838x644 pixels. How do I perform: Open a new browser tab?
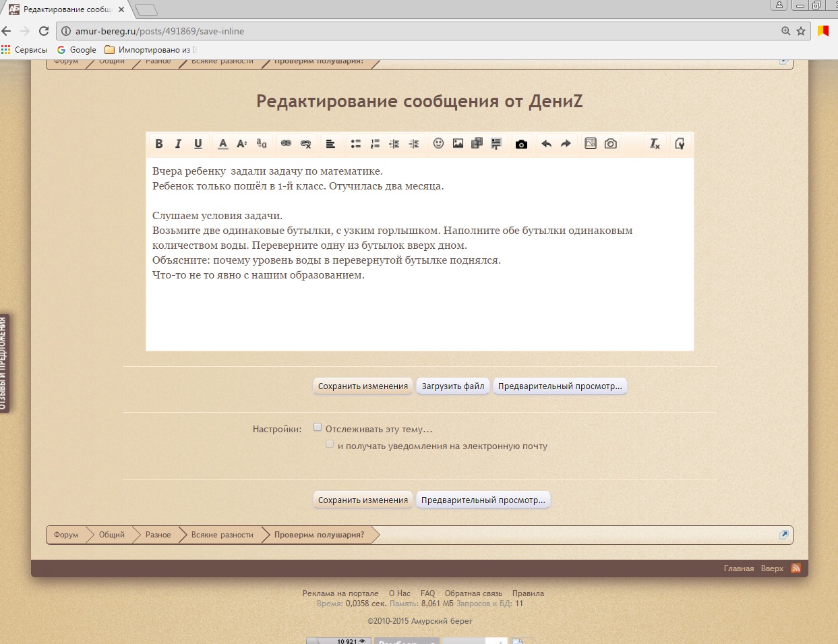tap(146, 9)
